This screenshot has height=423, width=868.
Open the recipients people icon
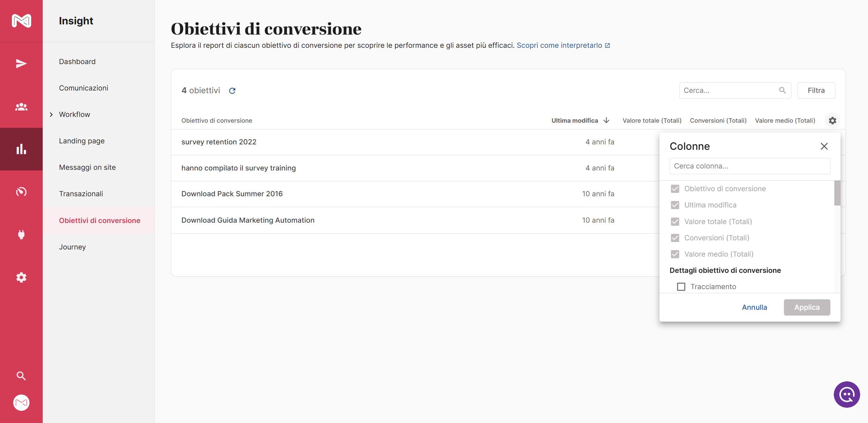click(x=21, y=107)
